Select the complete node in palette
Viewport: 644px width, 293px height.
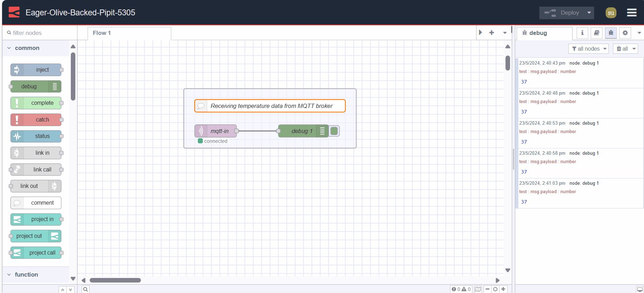36,103
